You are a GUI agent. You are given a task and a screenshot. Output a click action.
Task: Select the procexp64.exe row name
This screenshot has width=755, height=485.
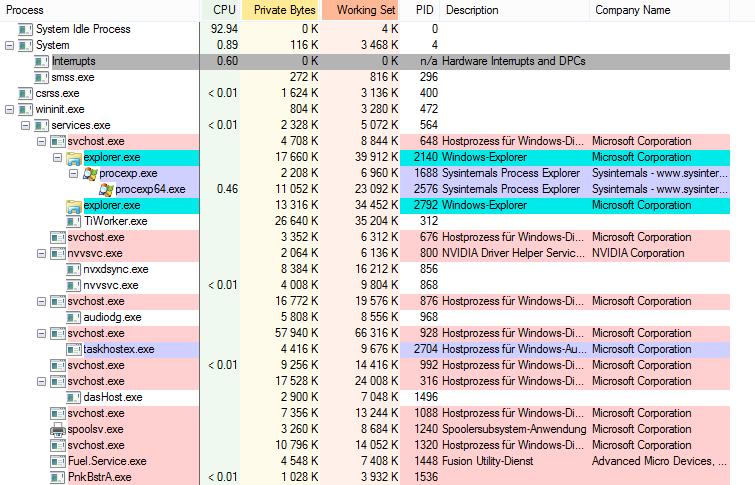tap(150, 190)
